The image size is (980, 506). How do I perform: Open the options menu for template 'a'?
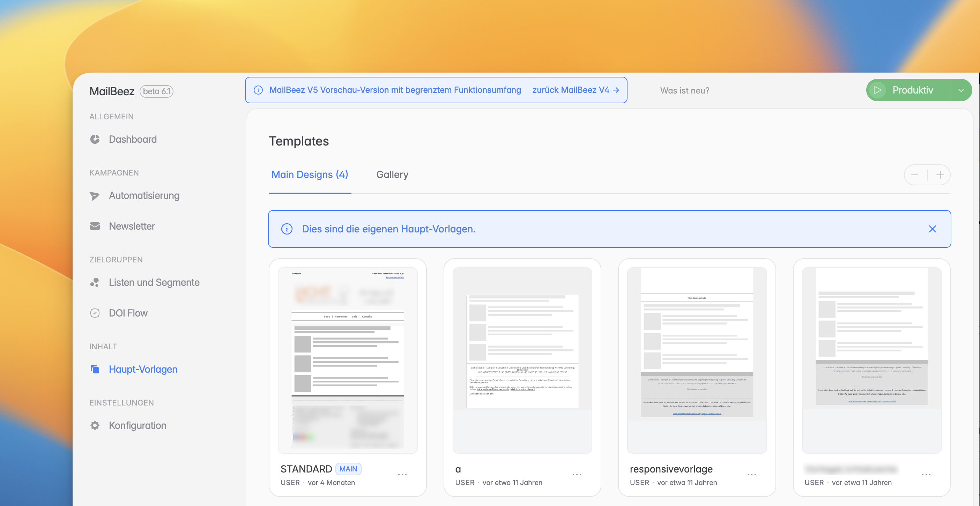click(x=577, y=475)
